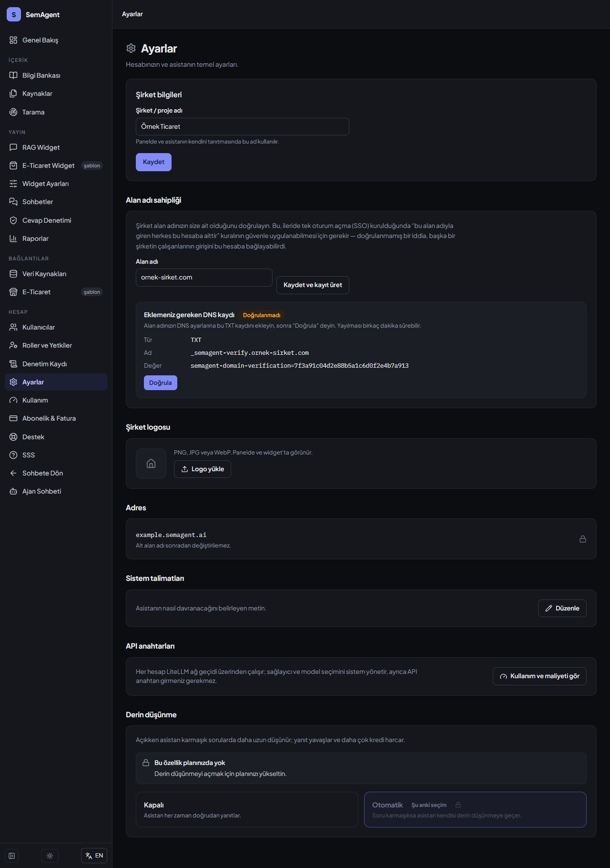610x868 pixels.
Task: Click the Doğrula verification button
Action: point(161,382)
